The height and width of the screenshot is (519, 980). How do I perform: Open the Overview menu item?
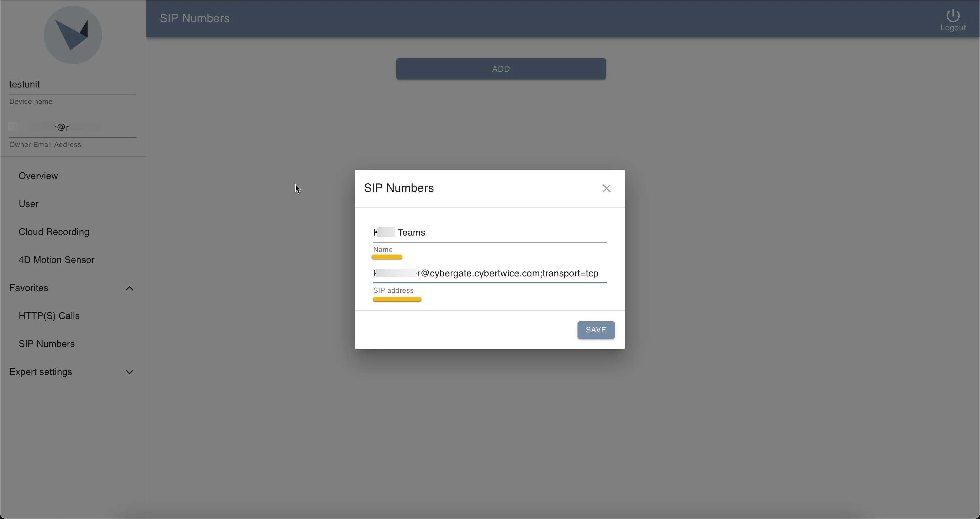click(38, 176)
